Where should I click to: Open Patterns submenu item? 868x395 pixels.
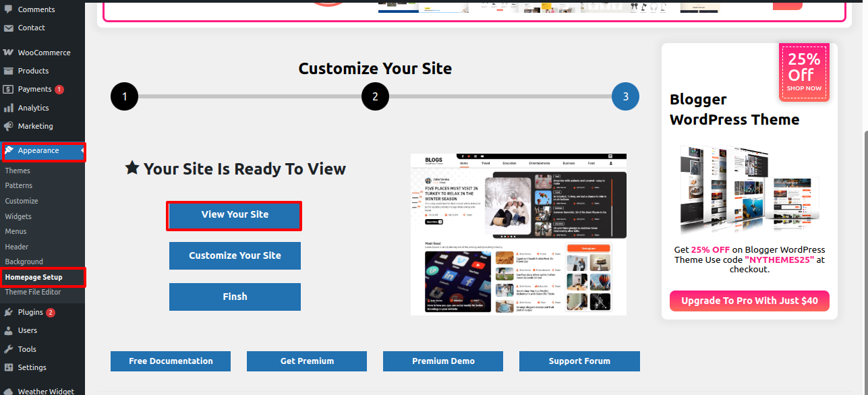tap(18, 185)
